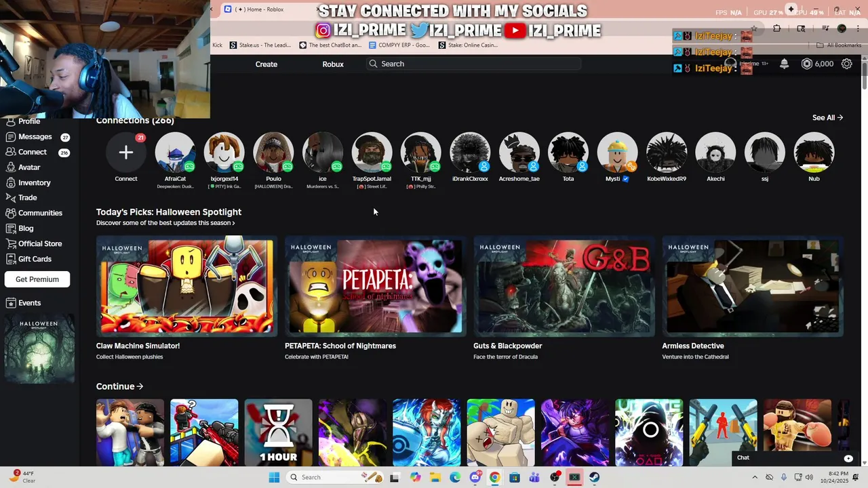Screen dimensions: 868x488
Task: Open Messages in the Roblox sidebar
Action: (35, 136)
